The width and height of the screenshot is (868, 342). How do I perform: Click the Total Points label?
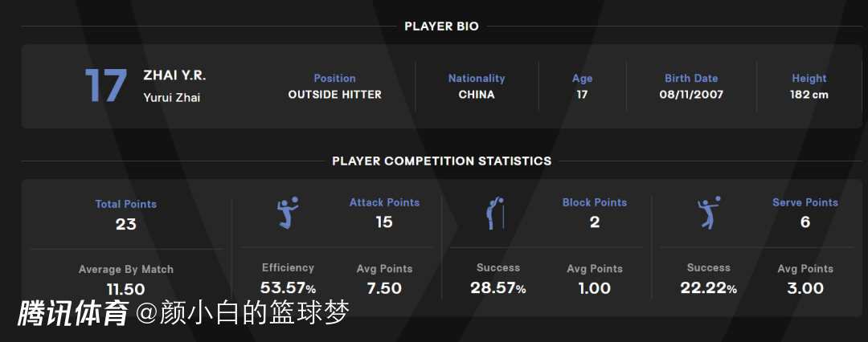126,204
